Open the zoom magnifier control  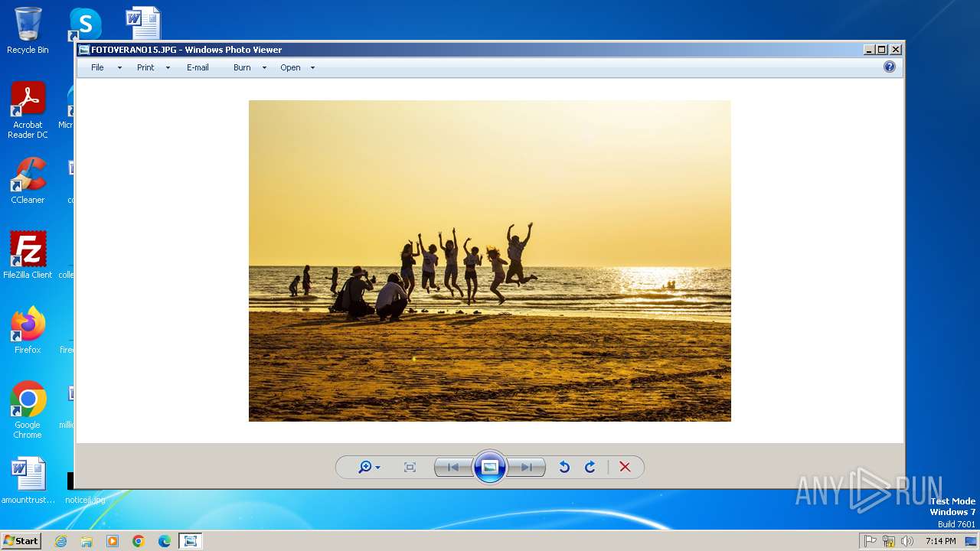pos(369,467)
